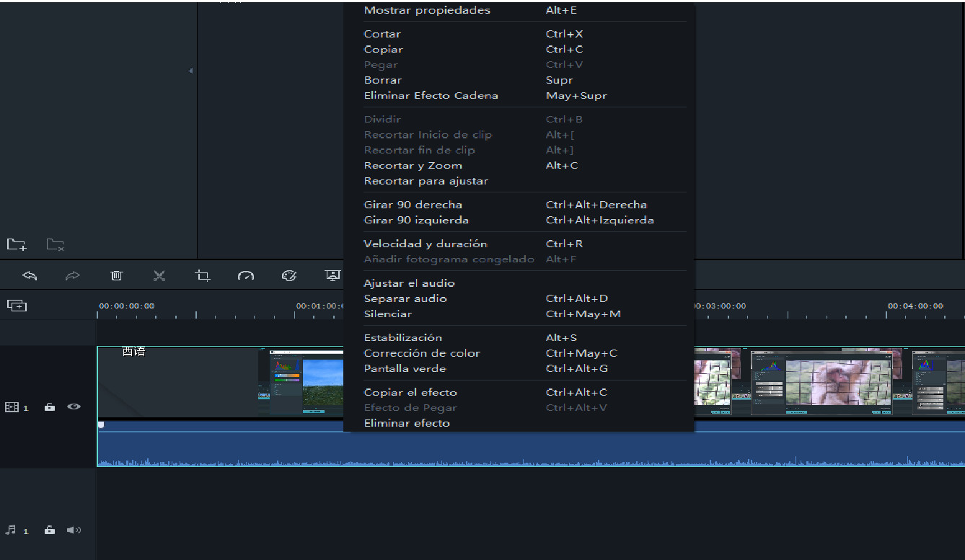The width and height of the screenshot is (965, 560).
Task: Click the 00:03:00:00 ruler timecode
Action: (x=718, y=306)
